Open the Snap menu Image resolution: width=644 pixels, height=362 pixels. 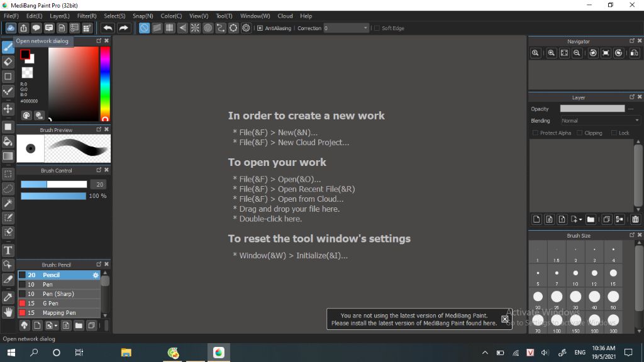pyautogui.click(x=143, y=16)
